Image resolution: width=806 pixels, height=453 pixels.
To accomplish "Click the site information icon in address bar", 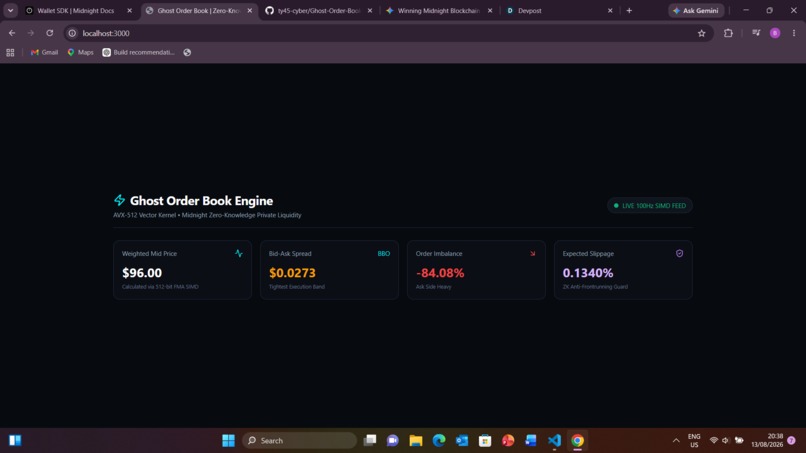I will point(72,33).
